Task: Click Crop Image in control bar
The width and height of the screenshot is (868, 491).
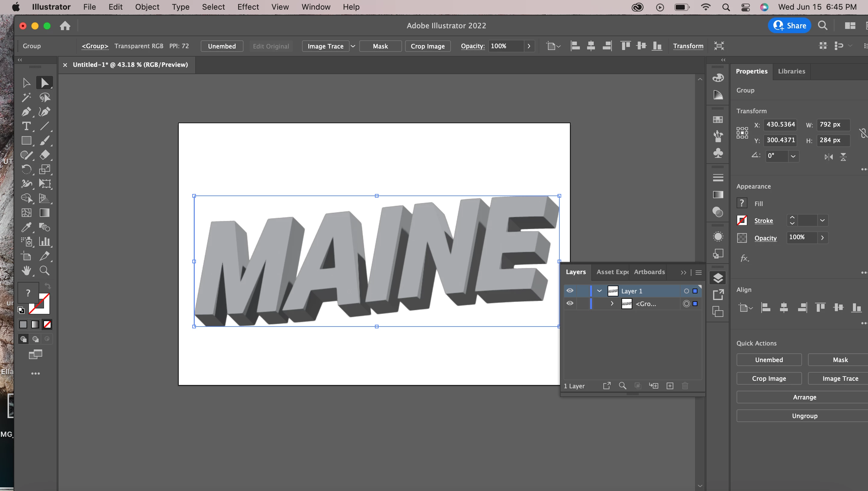Action: [427, 46]
